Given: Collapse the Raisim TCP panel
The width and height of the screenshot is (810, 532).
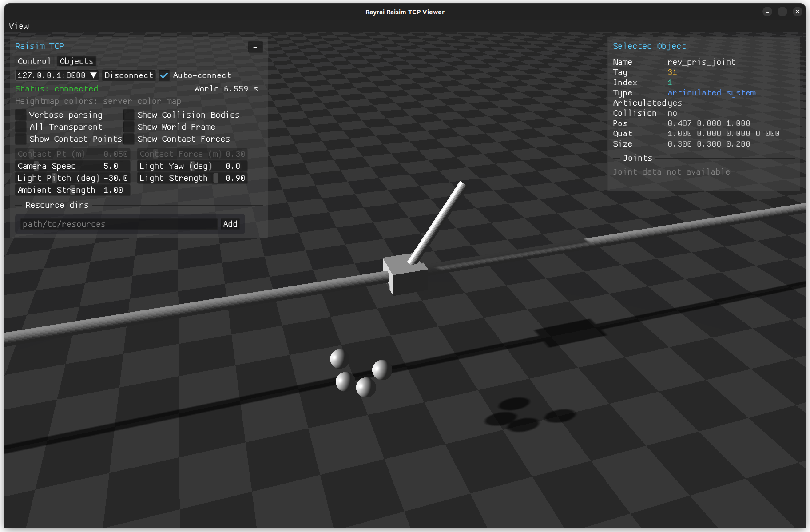Looking at the screenshot, I should (x=255, y=47).
